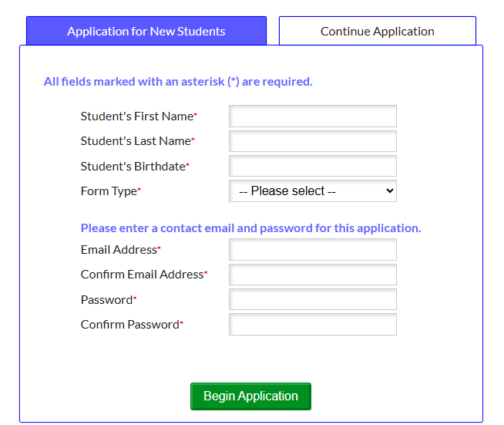Switch to Application for New Students tab
Screen dimensions: 504x425
[146, 32]
